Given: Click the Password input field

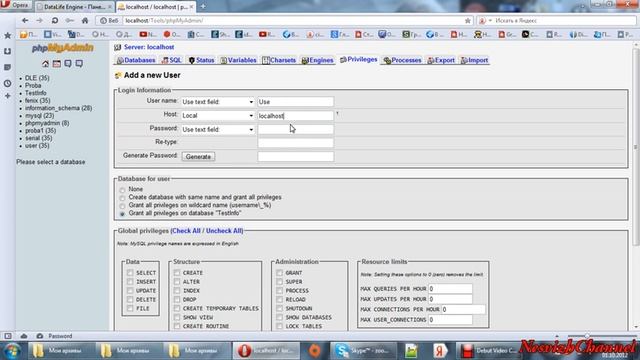Looking at the screenshot, I should point(296,129).
